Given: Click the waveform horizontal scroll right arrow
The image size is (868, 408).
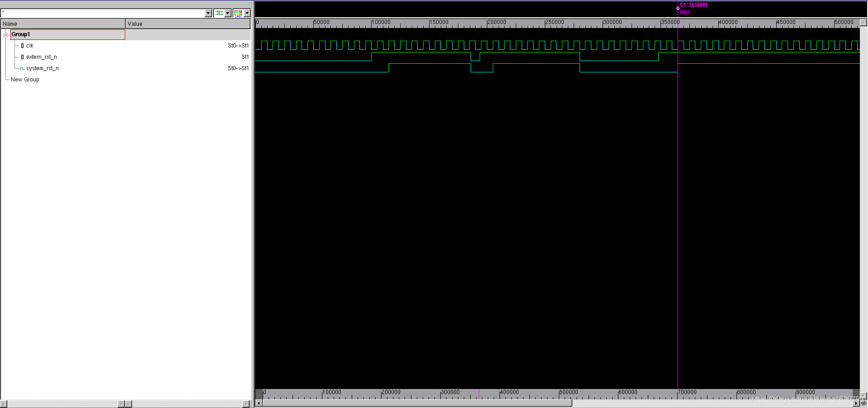Looking at the screenshot, I should [856, 403].
